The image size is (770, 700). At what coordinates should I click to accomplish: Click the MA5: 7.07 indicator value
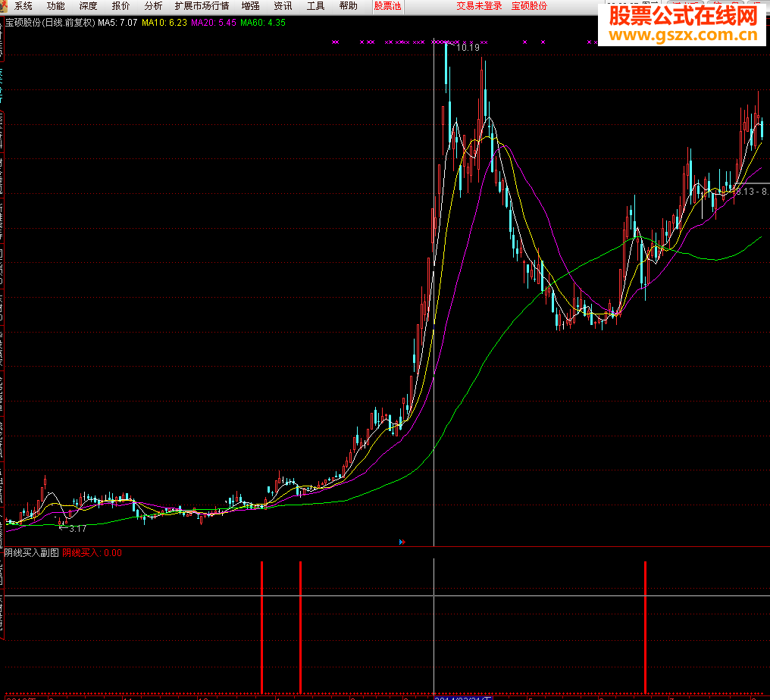coord(117,23)
